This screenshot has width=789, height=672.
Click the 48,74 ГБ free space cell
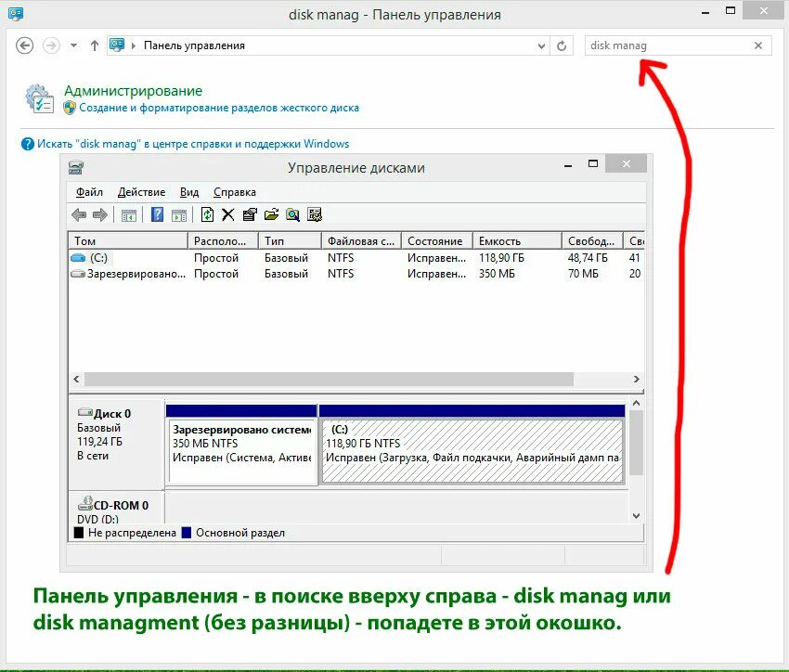coord(588,257)
